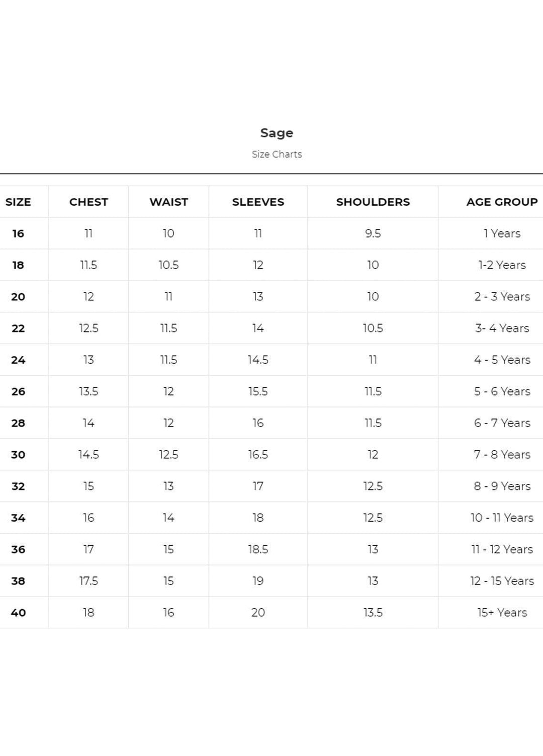Image resolution: width=543 pixels, height=756 pixels.
Task: Select the 9.5 shoulders value cell
Action: (373, 233)
